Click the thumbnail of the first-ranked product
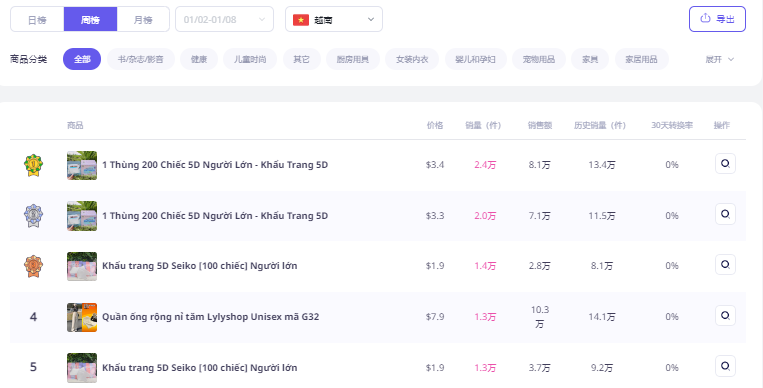 click(x=82, y=165)
